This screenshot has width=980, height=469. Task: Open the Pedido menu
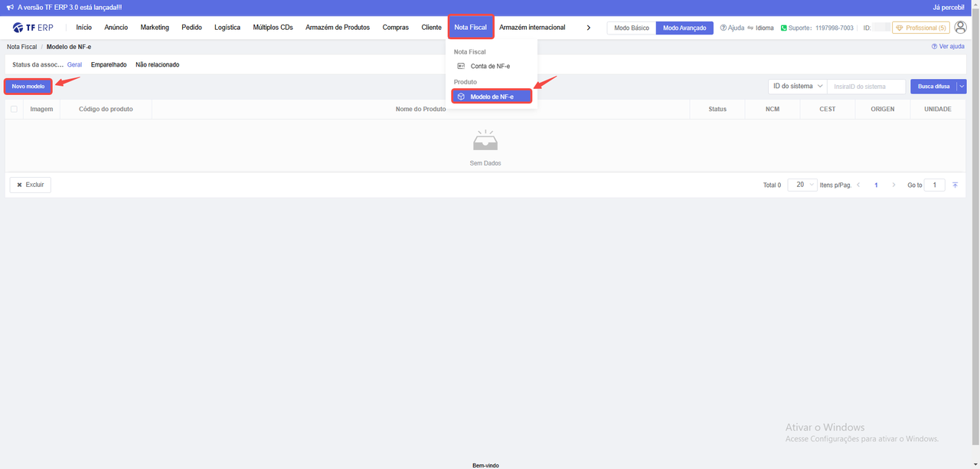191,28
